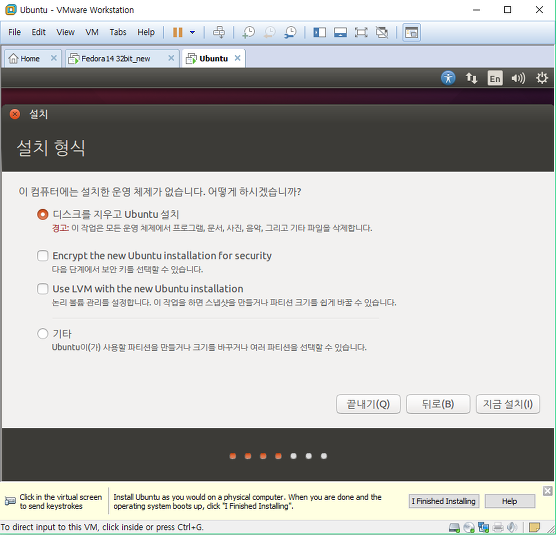The width and height of the screenshot is (556, 535).
Task: Open the Tabs menu
Action: click(x=118, y=32)
